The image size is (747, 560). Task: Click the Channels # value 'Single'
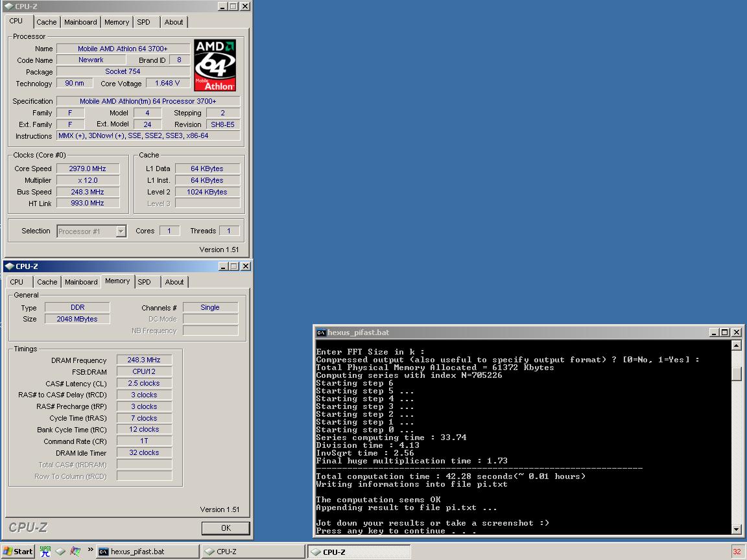click(x=210, y=308)
